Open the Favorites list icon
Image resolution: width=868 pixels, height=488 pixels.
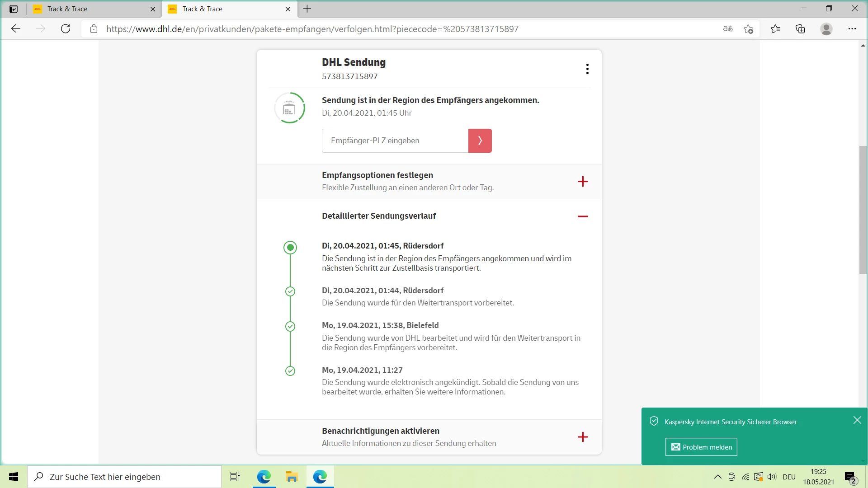[775, 29]
